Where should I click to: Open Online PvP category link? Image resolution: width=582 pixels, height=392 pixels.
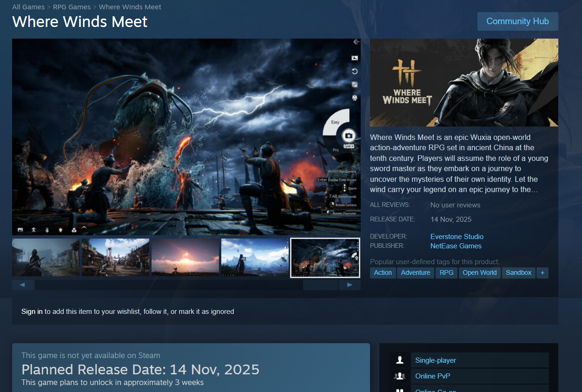click(x=433, y=376)
